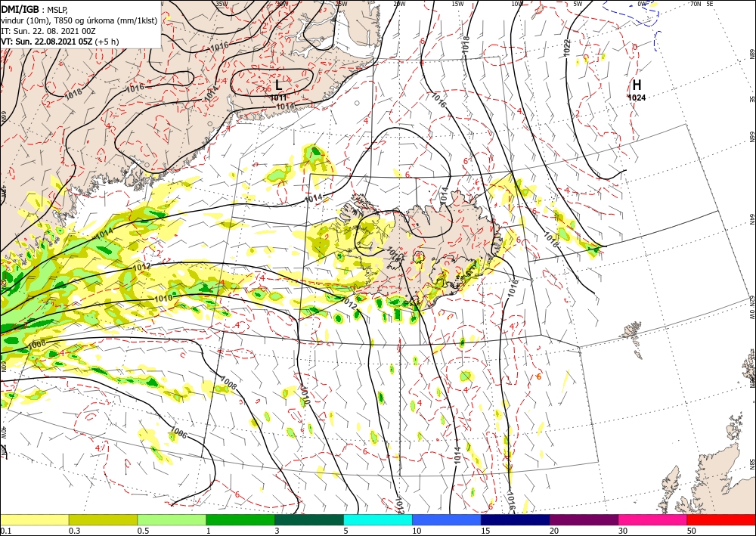Click the yellow 0.1–0.3 legend swatch

[x=34, y=519]
